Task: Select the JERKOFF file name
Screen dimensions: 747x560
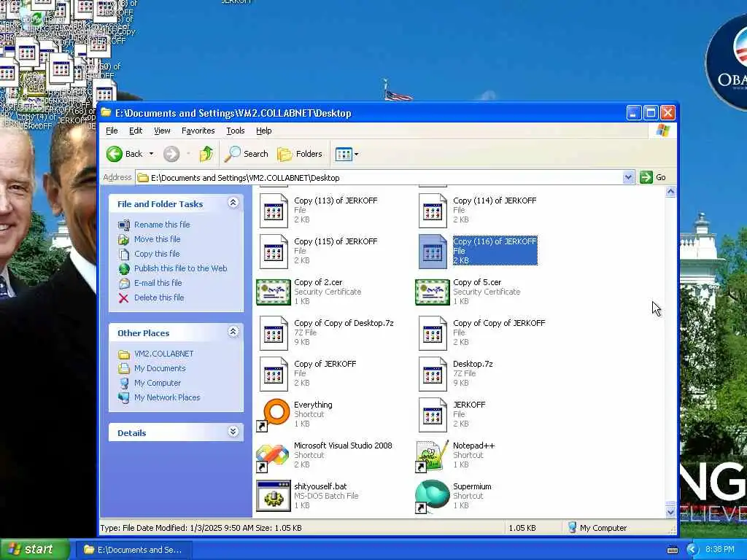Action: pyautogui.click(x=469, y=405)
